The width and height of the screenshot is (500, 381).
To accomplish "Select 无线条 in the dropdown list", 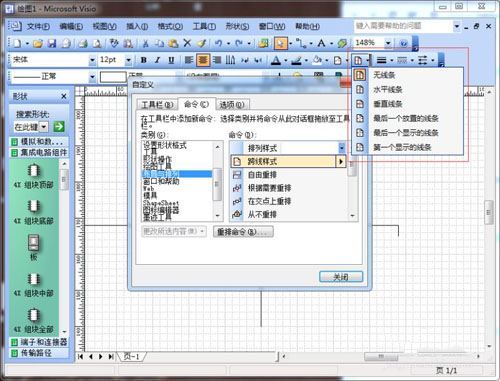I will [407, 75].
